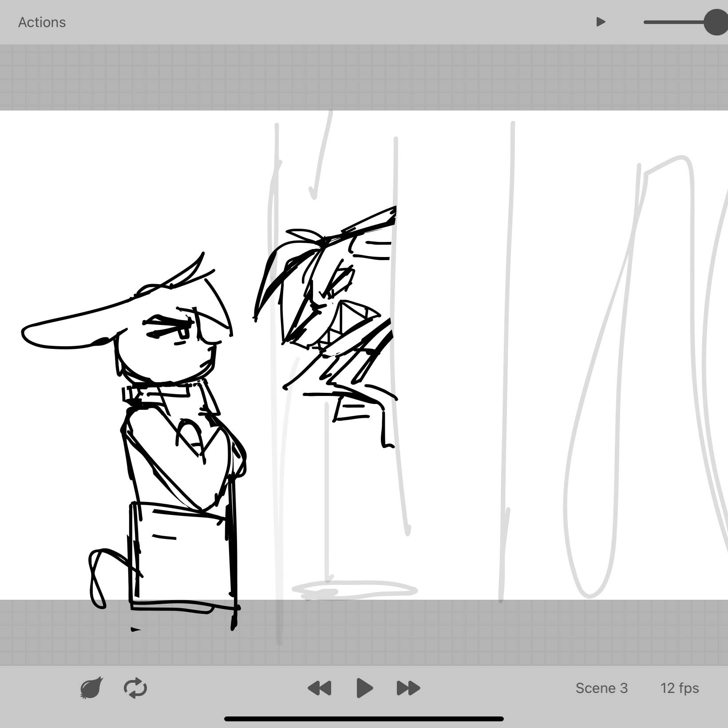
Task: Click the home indicator bar at screen bottom
Action: (x=364, y=719)
